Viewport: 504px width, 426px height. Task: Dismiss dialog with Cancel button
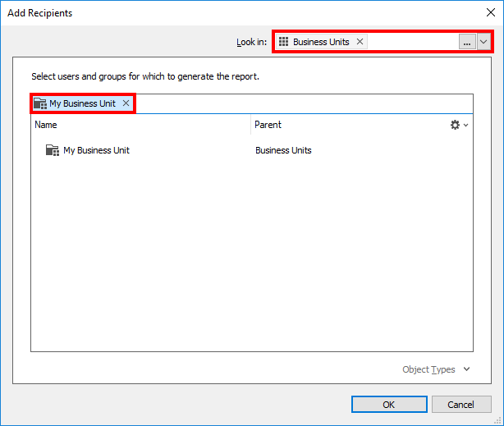(x=461, y=405)
